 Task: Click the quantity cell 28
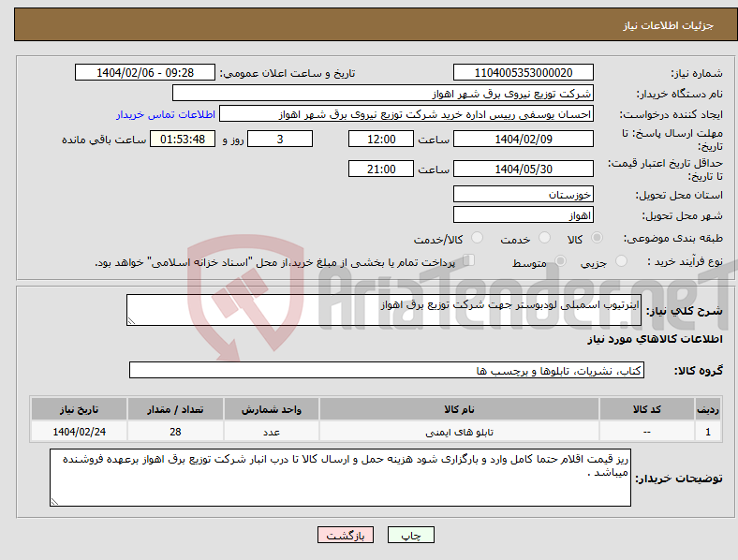175,432
